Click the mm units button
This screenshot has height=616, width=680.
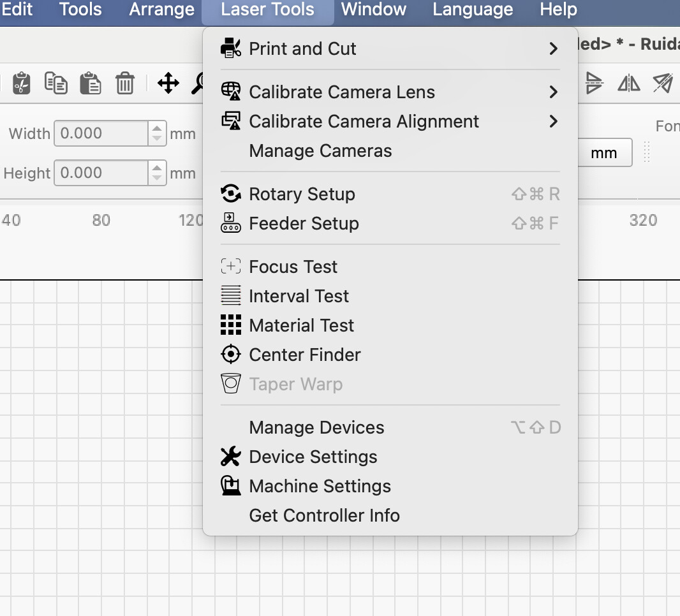(x=603, y=153)
